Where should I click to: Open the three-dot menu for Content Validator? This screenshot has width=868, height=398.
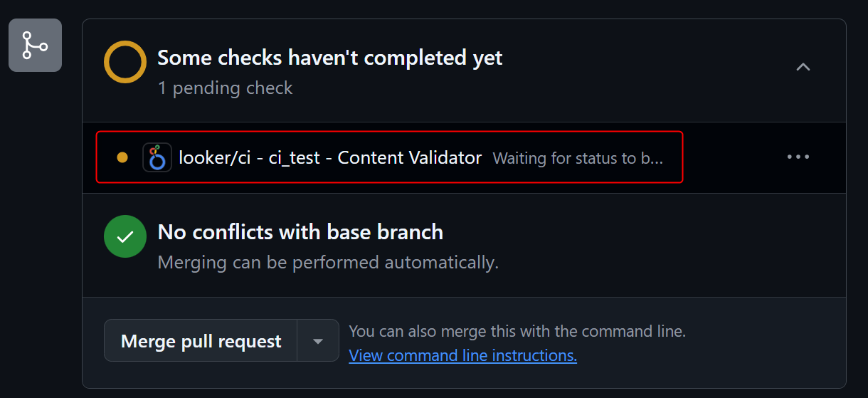coord(798,157)
